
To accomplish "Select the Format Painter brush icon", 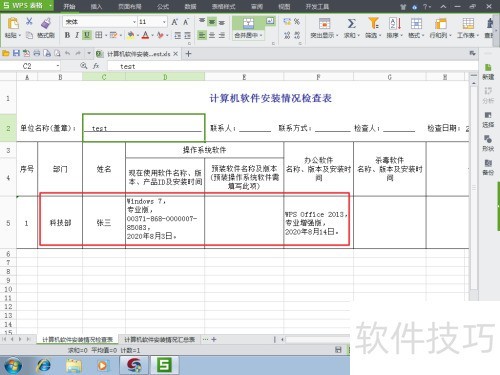I will 46,23.
